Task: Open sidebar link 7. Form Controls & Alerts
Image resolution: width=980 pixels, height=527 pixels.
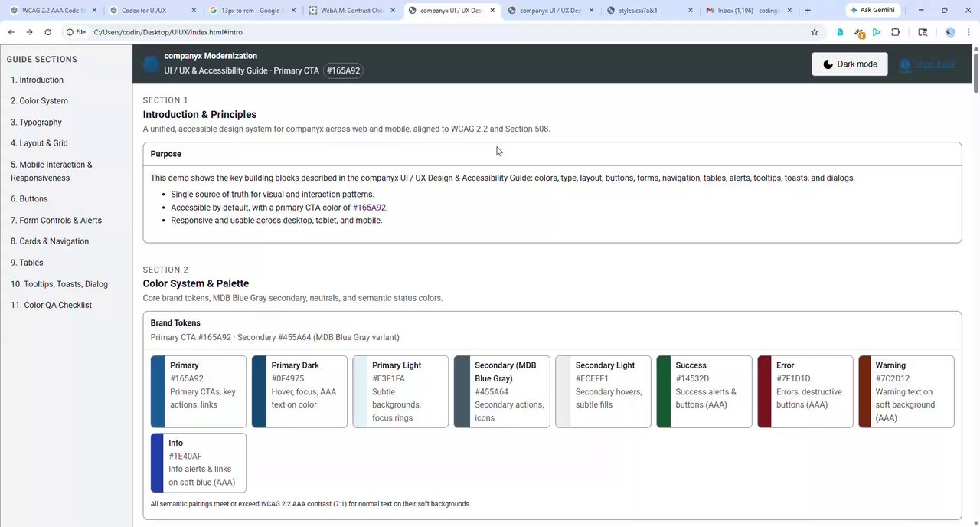Action: click(x=56, y=221)
